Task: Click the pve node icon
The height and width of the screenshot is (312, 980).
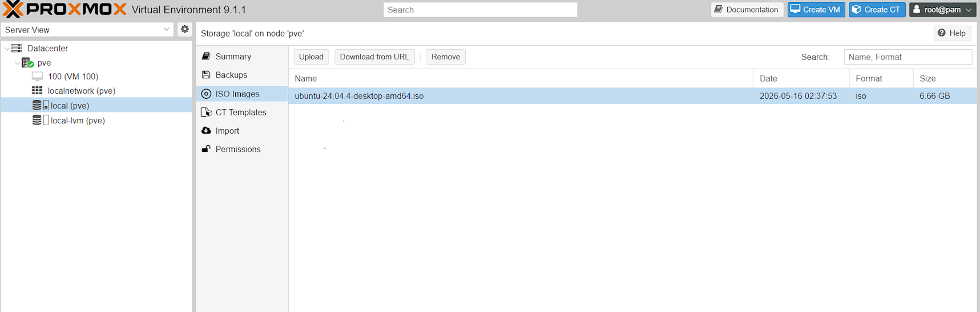Action: pyautogui.click(x=27, y=62)
